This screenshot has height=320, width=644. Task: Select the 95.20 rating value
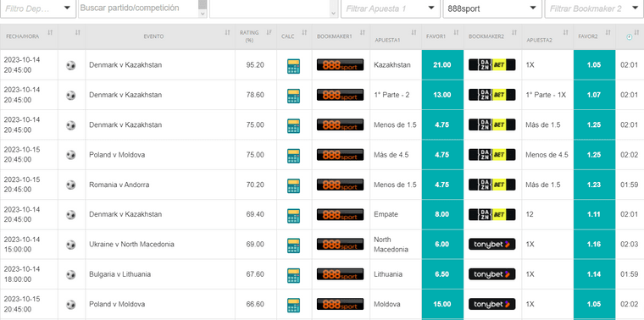[255, 65]
